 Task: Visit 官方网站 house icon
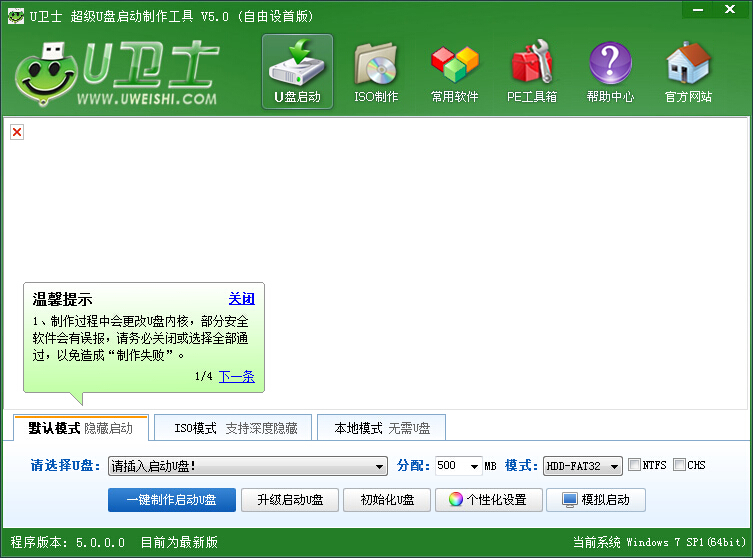pos(688,72)
